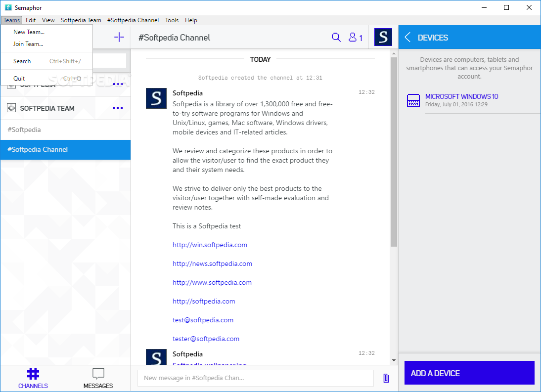
Task: Select the Microsoft Windows 10 device icon
Action: 413,100
